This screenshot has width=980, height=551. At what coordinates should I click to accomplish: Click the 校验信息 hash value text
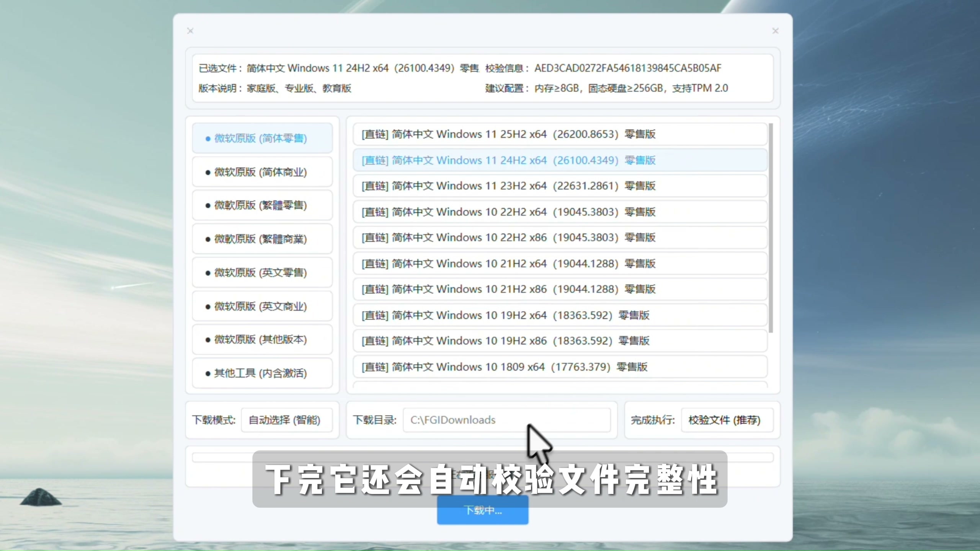coord(628,68)
